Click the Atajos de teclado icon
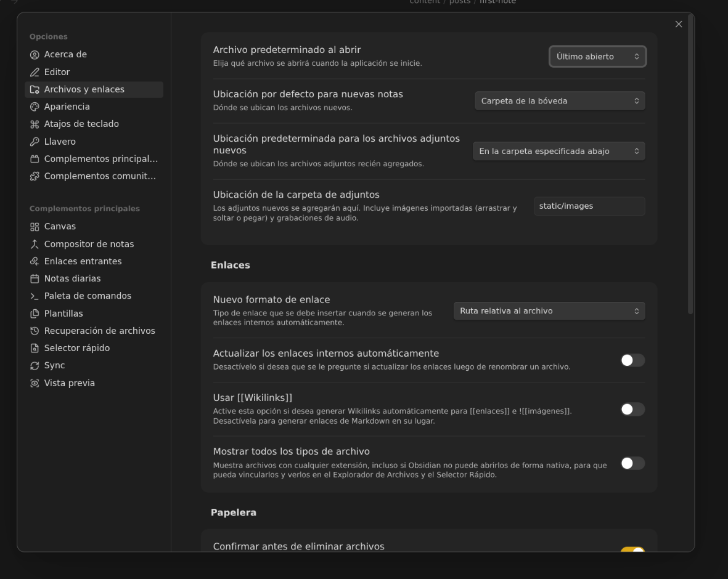 [x=35, y=124]
